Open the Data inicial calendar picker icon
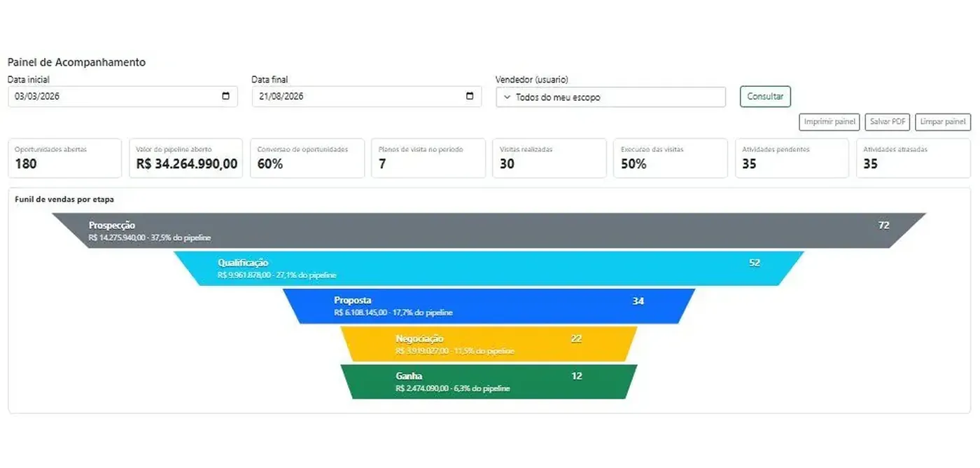The image size is (980, 468). (226, 96)
